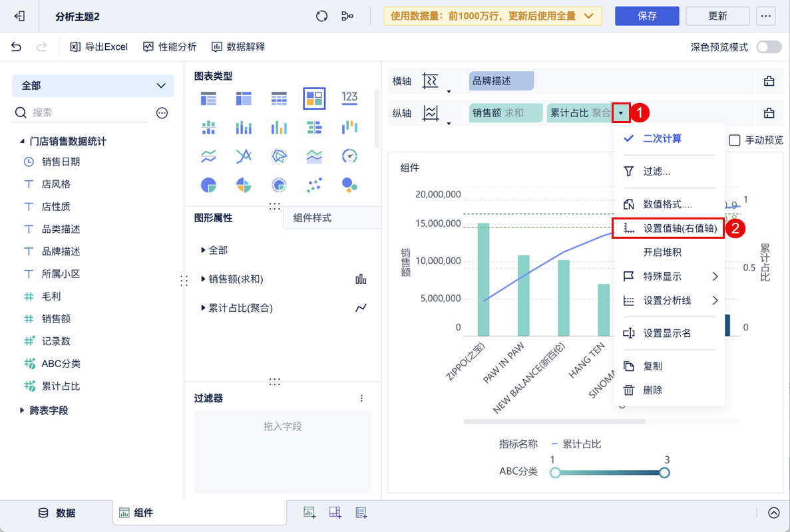Open the 累计占比 field dropdown arrow
This screenshot has width=790, height=532.
pos(621,113)
